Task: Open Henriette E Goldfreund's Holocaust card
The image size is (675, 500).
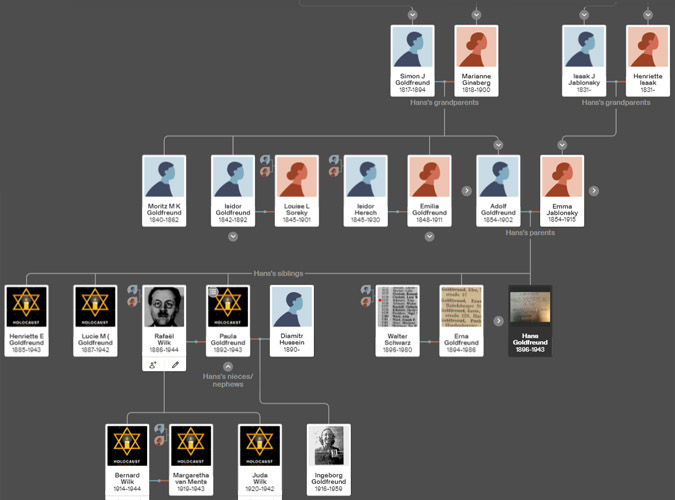Action: tap(26, 321)
